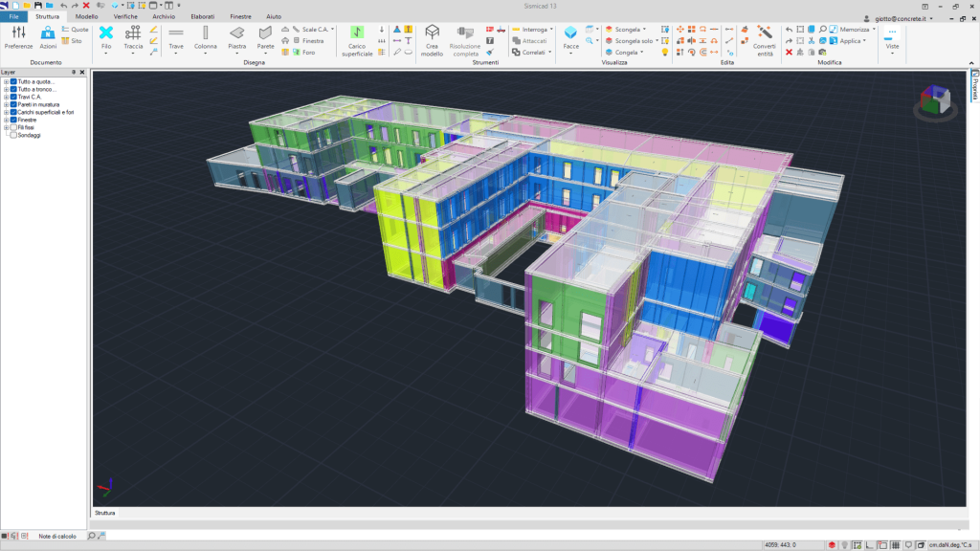Click the red X delete icon in Modifica
The width and height of the screenshot is (980, 551).
click(789, 53)
